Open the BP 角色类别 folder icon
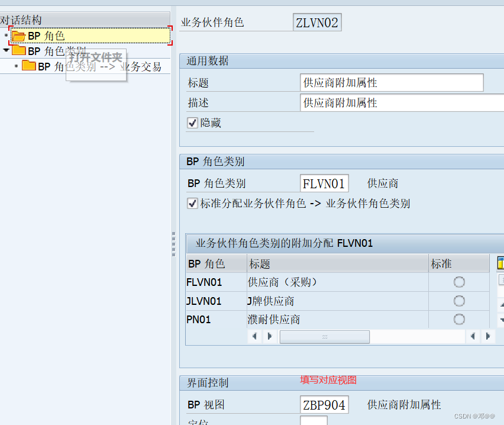 18,51
